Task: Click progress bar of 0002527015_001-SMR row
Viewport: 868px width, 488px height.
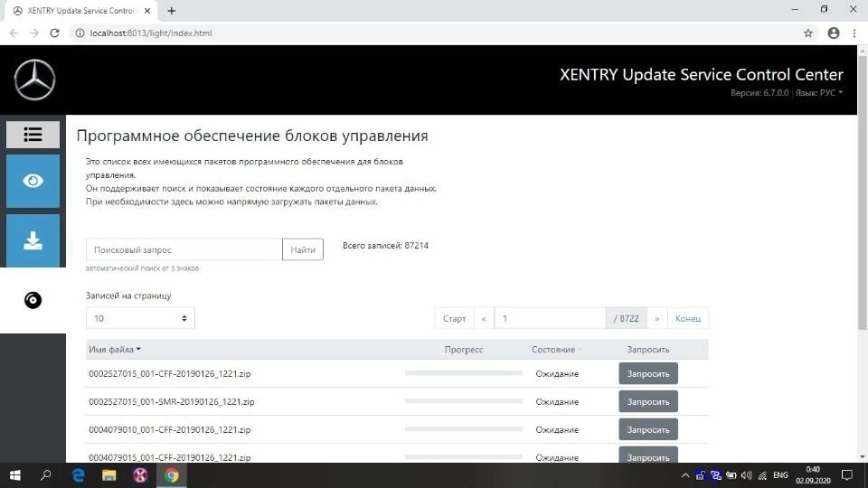Action: 464,401
